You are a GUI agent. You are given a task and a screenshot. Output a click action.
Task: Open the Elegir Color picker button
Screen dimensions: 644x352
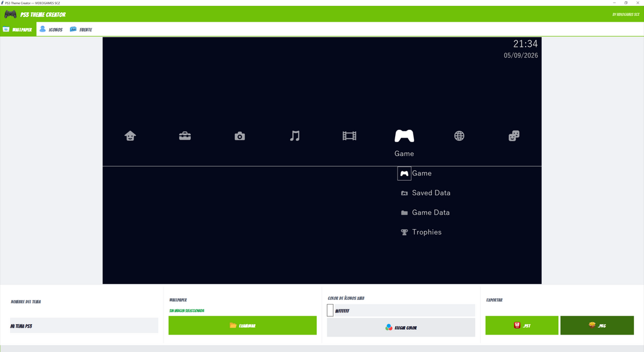(x=401, y=327)
